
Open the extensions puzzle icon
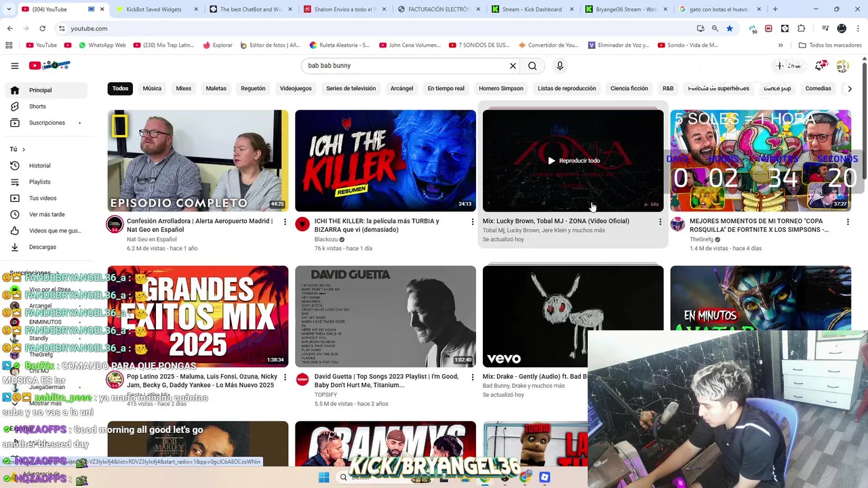(x=802, y=28)
